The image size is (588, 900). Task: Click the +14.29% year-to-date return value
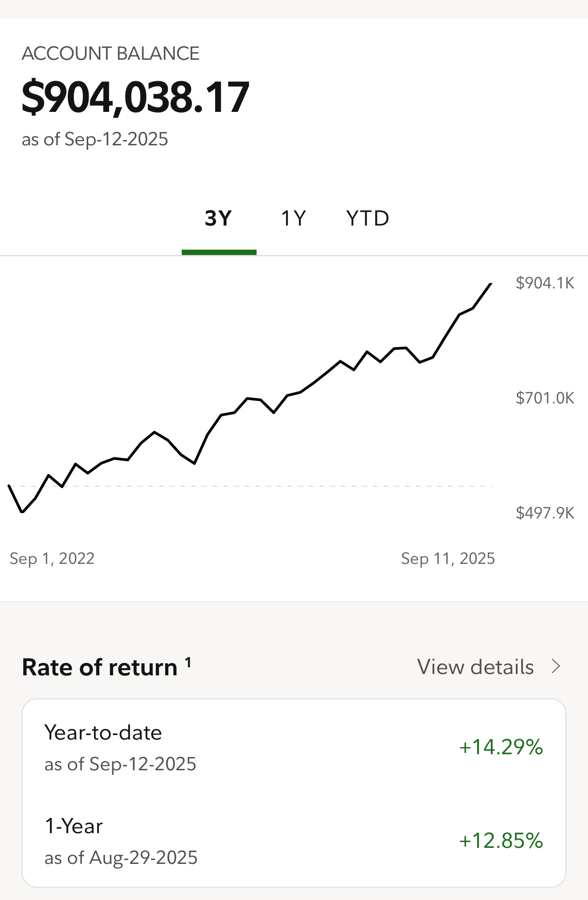click(x=501, y=747)
